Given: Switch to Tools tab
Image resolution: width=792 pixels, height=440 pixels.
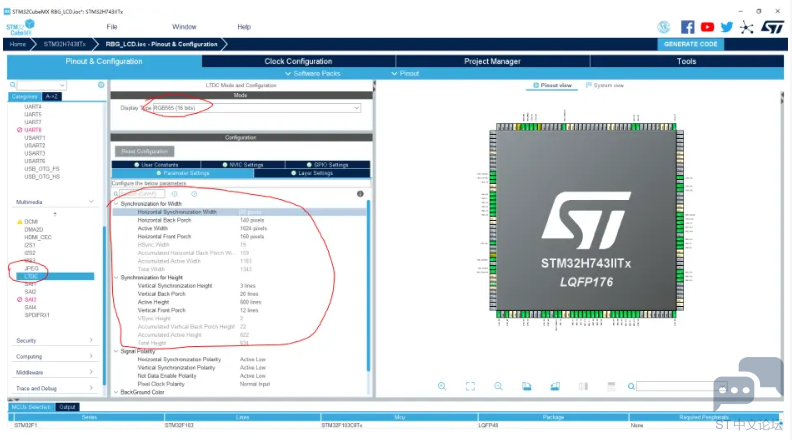Looking at the screenshot, I should pos(686,61).
